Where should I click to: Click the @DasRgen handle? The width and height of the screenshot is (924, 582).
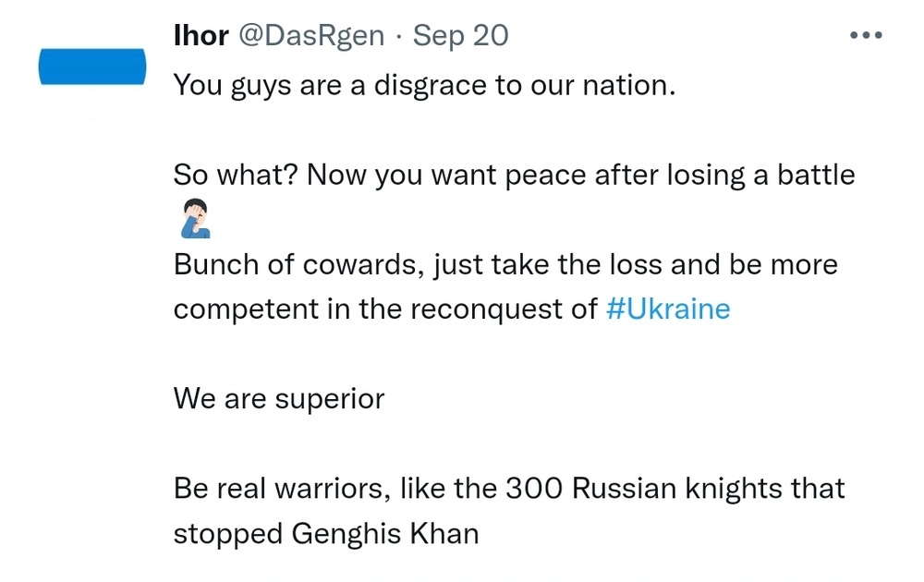[311, 36]
